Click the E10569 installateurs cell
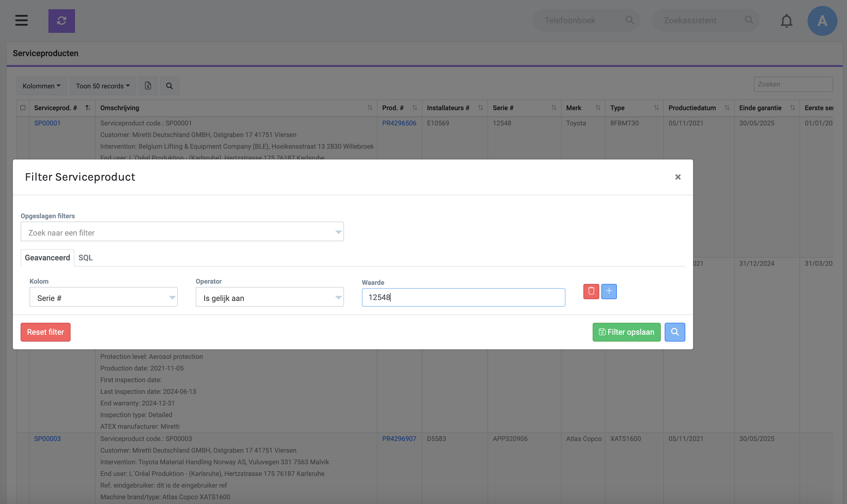The image size is (847, 504). [x=438, y=123]
